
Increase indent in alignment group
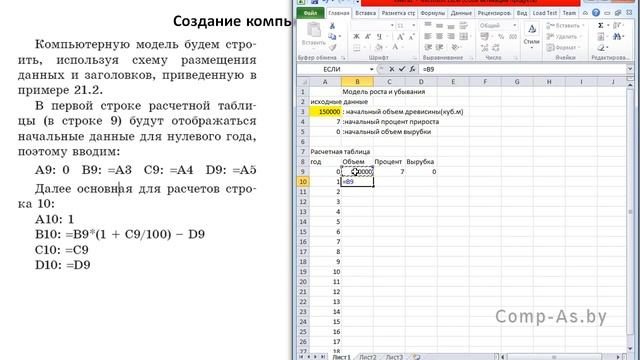point(439,48)
